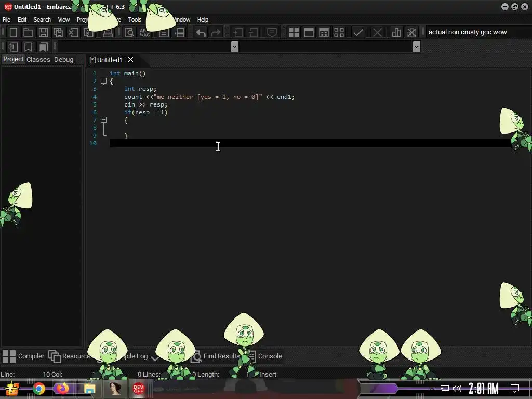The width and height of the screenshot is (532, 399).
Task: Rebuild all with the outlined-squares icon
Action: tap(339, 33)
